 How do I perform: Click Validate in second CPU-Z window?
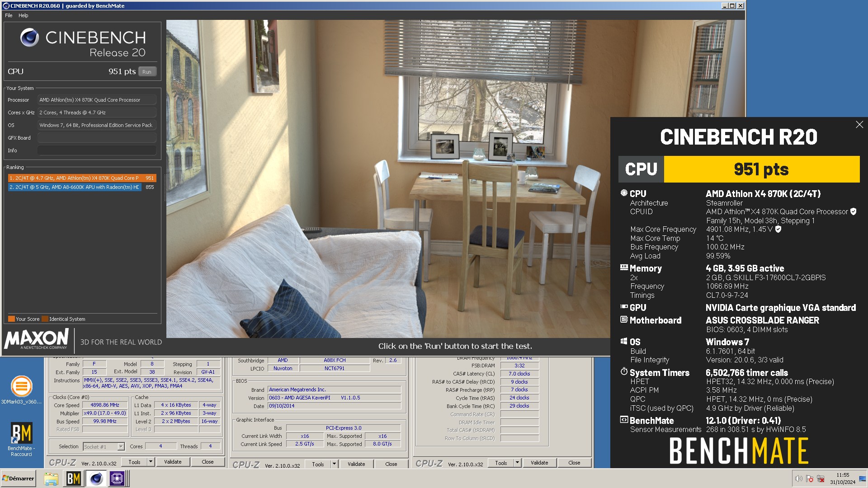tap(356, 464)
